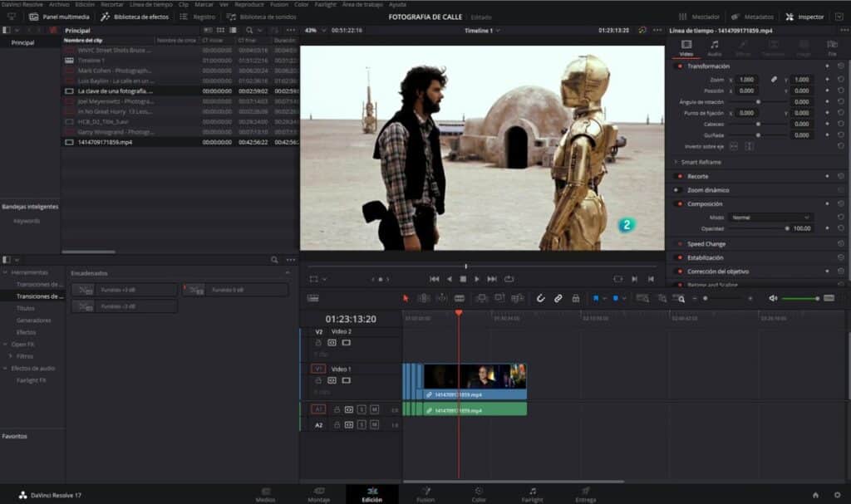Click the Replace clip tool

(x=518, y=298)
